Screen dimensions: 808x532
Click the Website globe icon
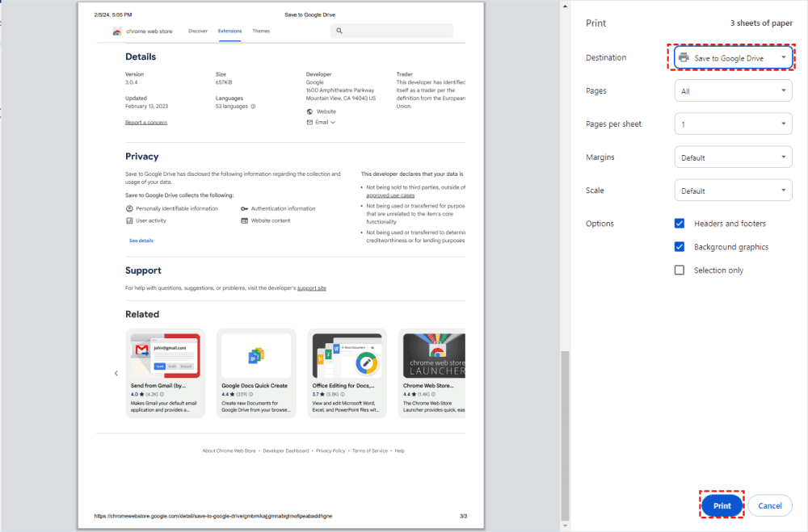(309, 111)
